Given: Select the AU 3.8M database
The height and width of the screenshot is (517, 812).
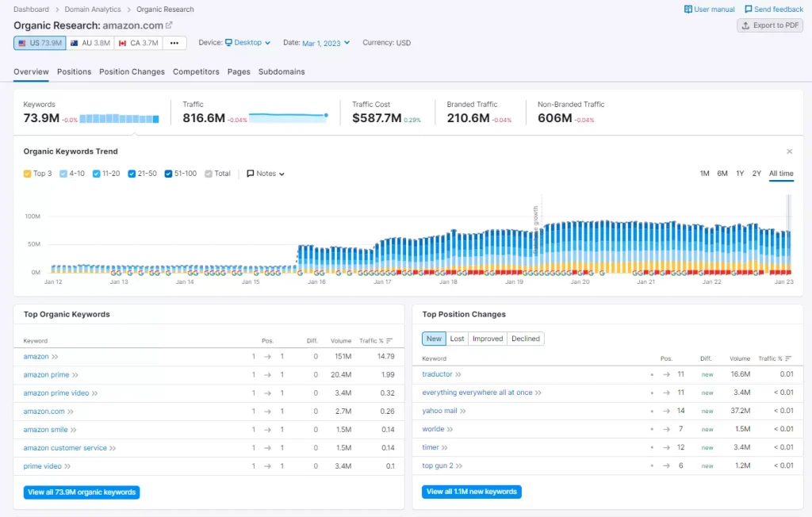Looking at the screenshot, I should [x=90, y=43].
